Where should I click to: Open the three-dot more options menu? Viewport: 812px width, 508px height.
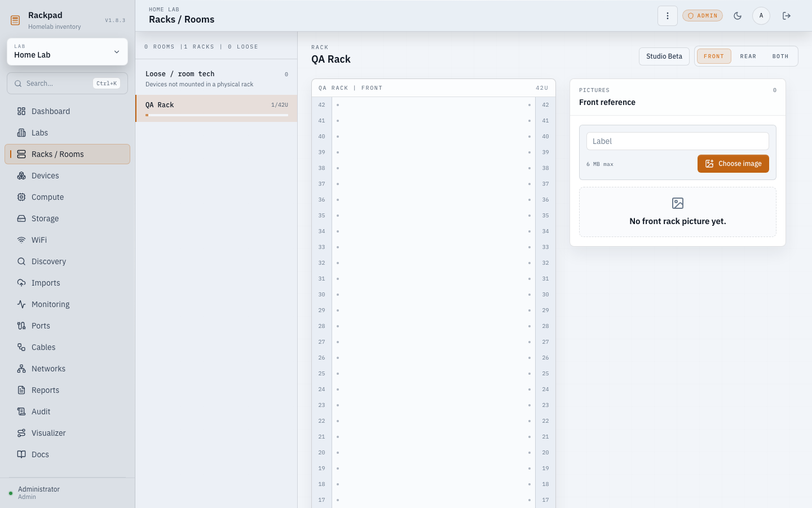click(x=668, y=16)
